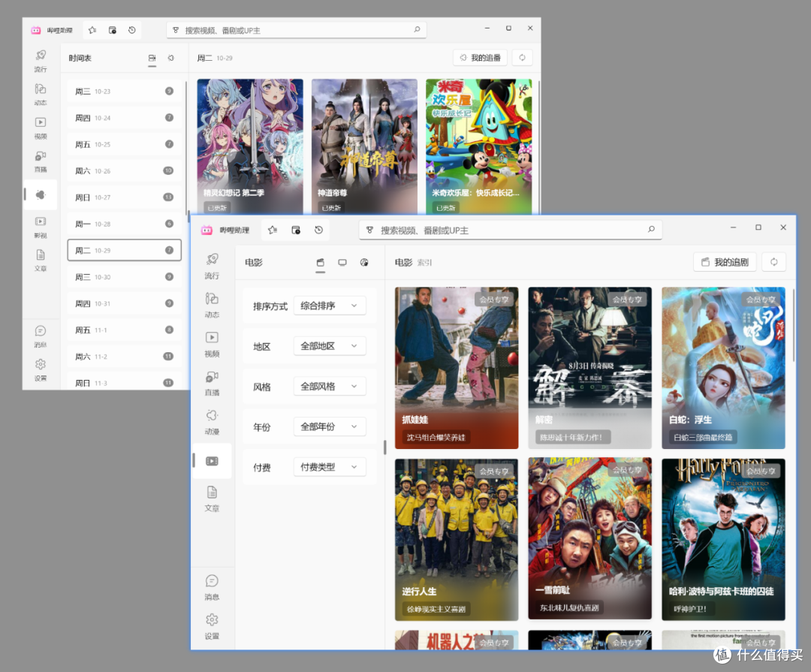Open 直播 live section in front movie window
The height and width of the screenshot is (672, 811).
(212, 383)
